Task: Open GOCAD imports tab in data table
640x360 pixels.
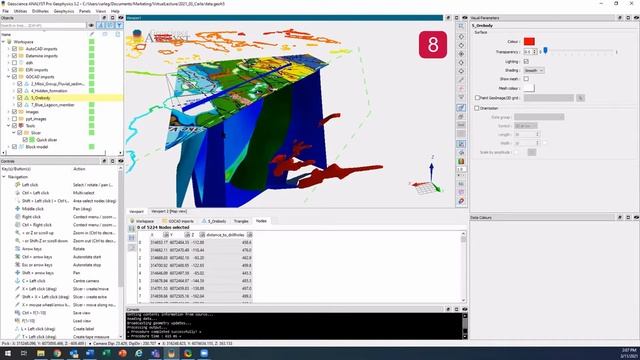Action: pyautogui.click(x=178, y=221)
